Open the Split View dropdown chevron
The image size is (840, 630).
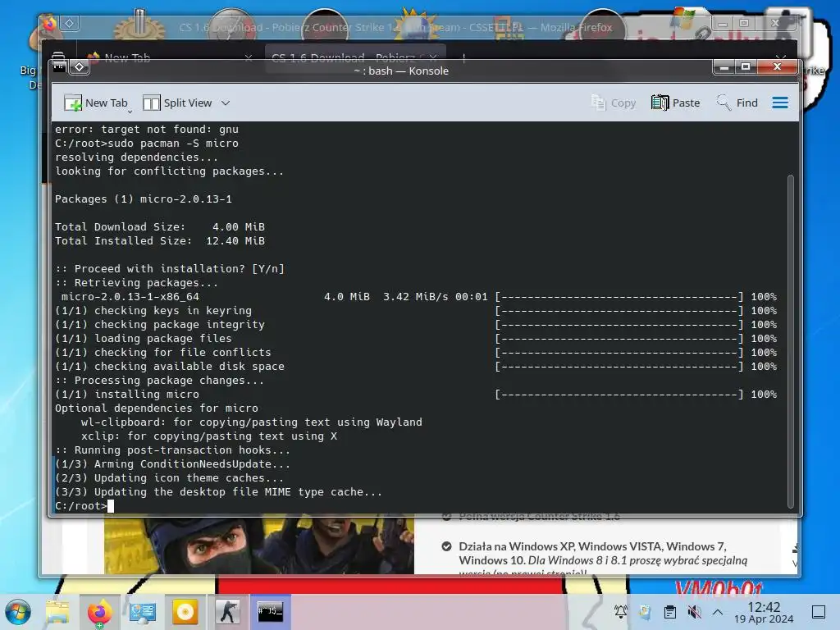coord(226,103)
